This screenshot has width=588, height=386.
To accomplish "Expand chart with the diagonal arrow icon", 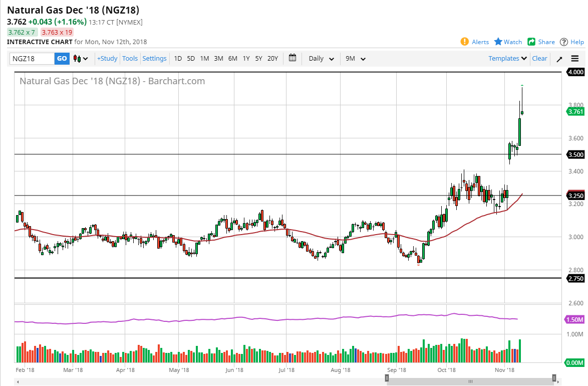I will 559,59.
